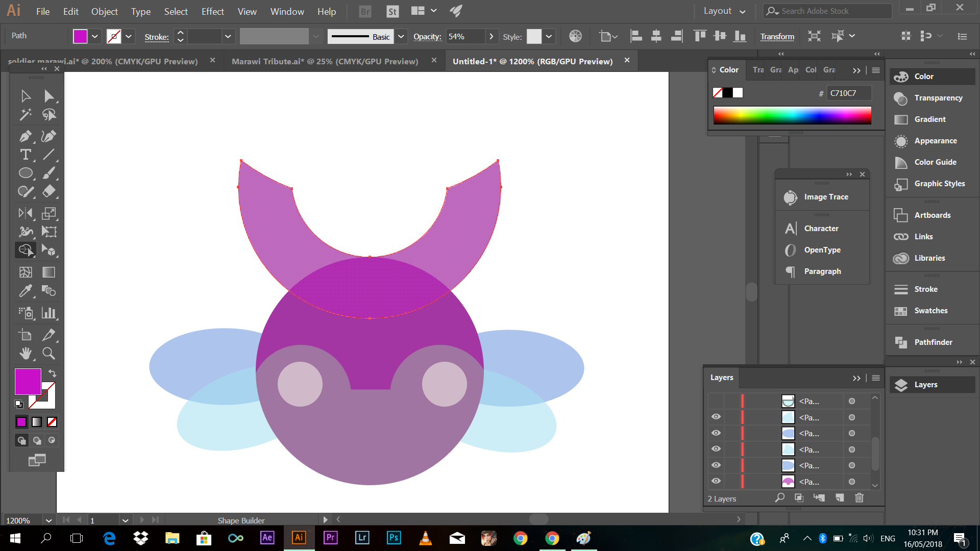Switch to soldier marawi.ai document tab

[x=103, y=61]
